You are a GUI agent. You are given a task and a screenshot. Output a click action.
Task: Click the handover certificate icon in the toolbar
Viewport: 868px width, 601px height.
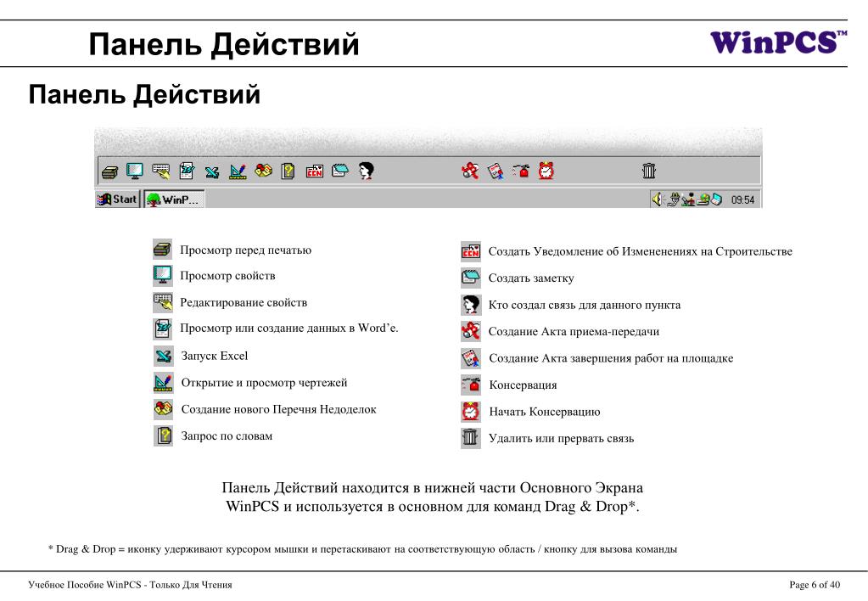click(x=470, y=171)
